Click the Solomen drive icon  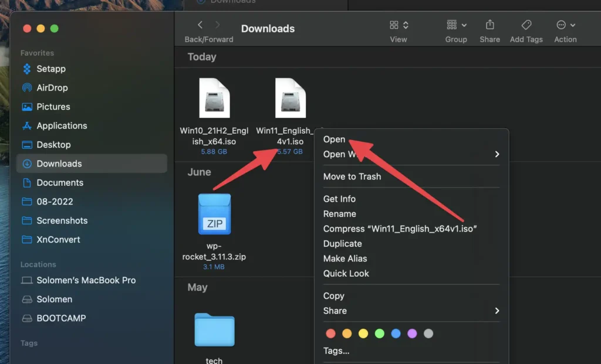(27, 300)
